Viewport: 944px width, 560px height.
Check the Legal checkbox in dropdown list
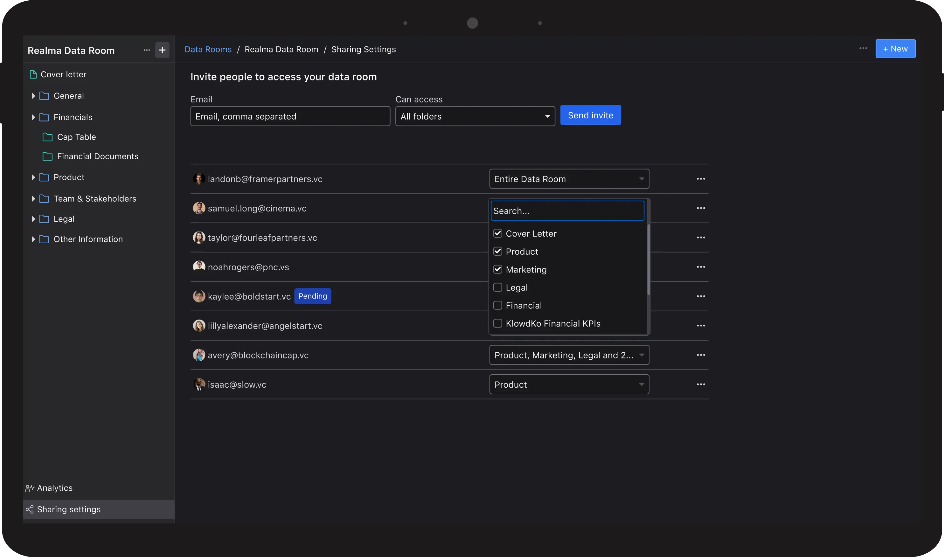(x=497, y=287)
